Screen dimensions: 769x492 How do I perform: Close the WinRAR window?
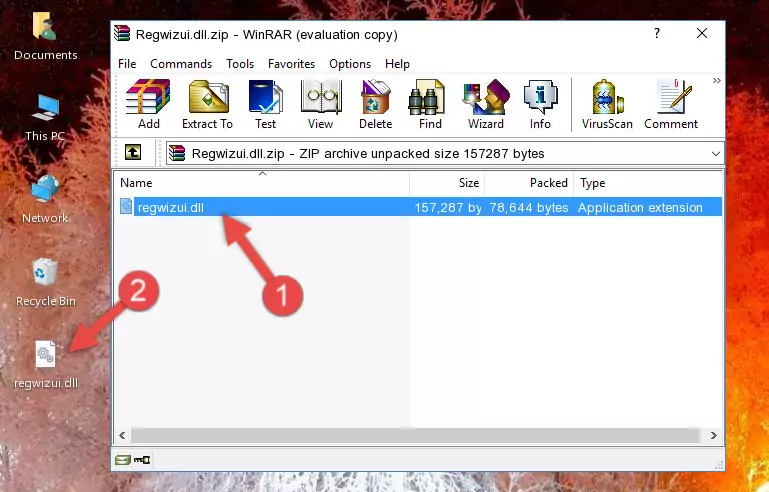tap(702, 33)
